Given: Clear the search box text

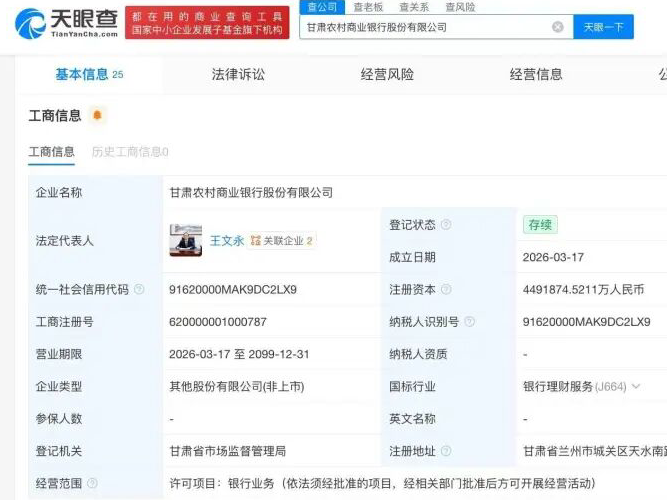Looking at the screenshot, I should pyautogui.click(x=558, y=27).
